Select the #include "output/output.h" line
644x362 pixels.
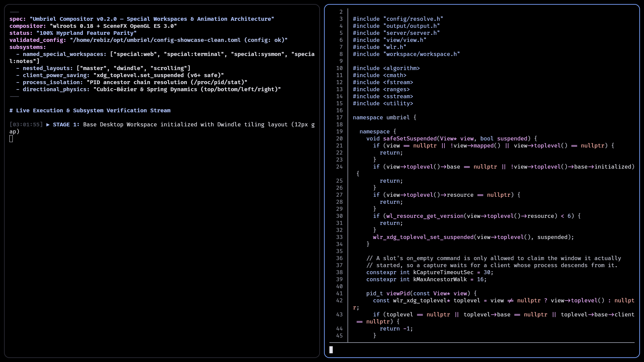396,26
